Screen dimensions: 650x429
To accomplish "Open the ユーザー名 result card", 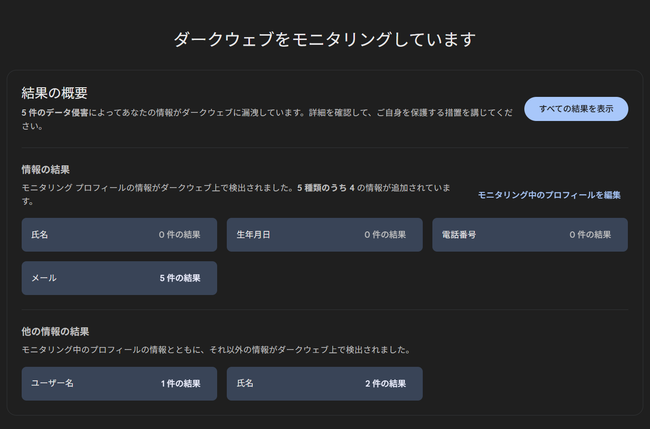I will point(119,384).
